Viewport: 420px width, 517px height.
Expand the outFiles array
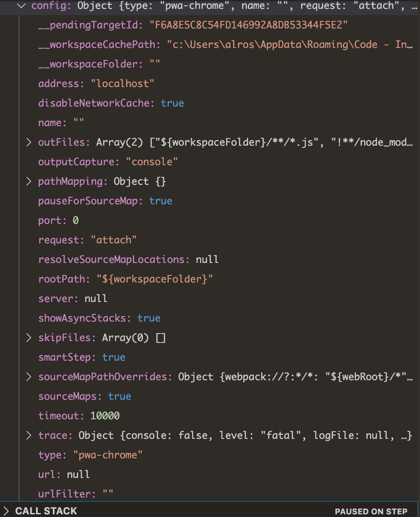pyautogui.click(x=28, y=142)
